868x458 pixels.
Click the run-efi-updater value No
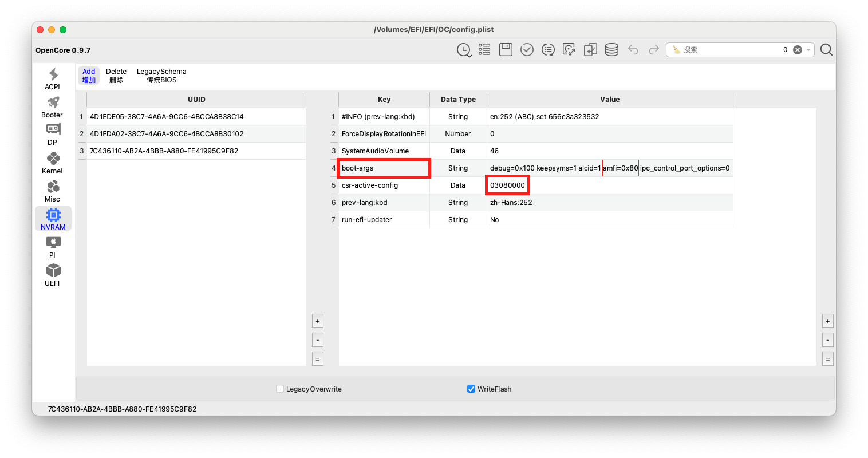(610, 220)
